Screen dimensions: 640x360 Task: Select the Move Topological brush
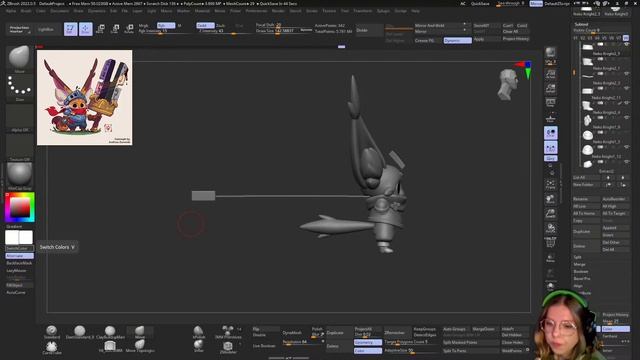[x=140, y=347]
